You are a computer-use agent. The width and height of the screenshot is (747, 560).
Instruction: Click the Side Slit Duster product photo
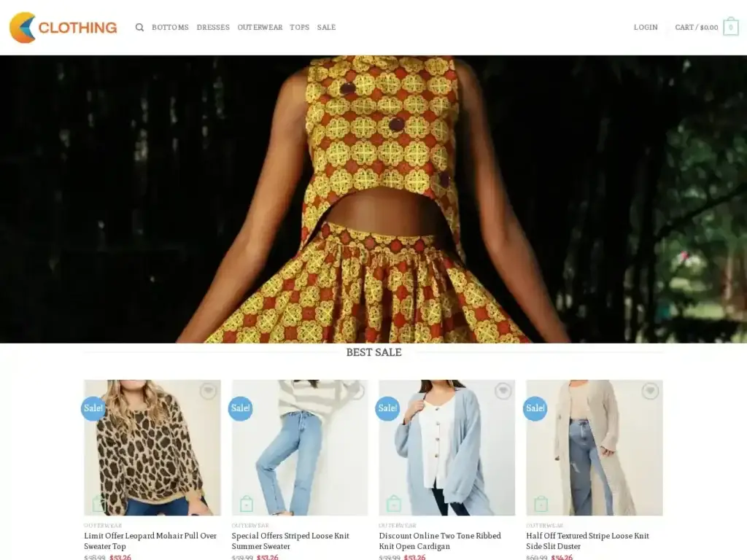coord(593,448)
